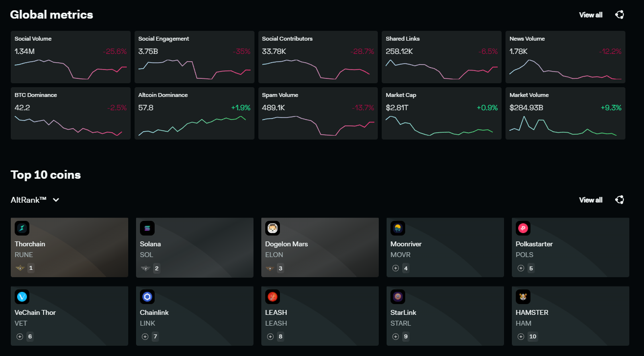Click the Moonriver coin name
This screenshot has width=644, height=356.
(406, 244)
